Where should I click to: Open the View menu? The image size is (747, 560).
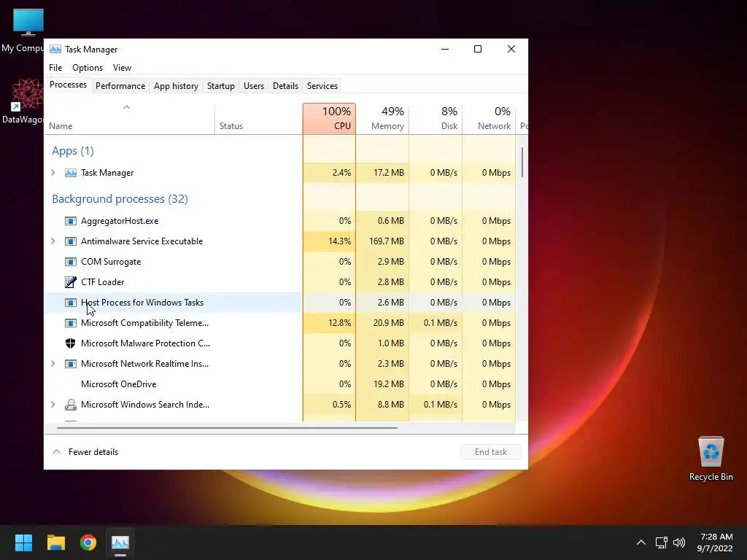point(122,68)
